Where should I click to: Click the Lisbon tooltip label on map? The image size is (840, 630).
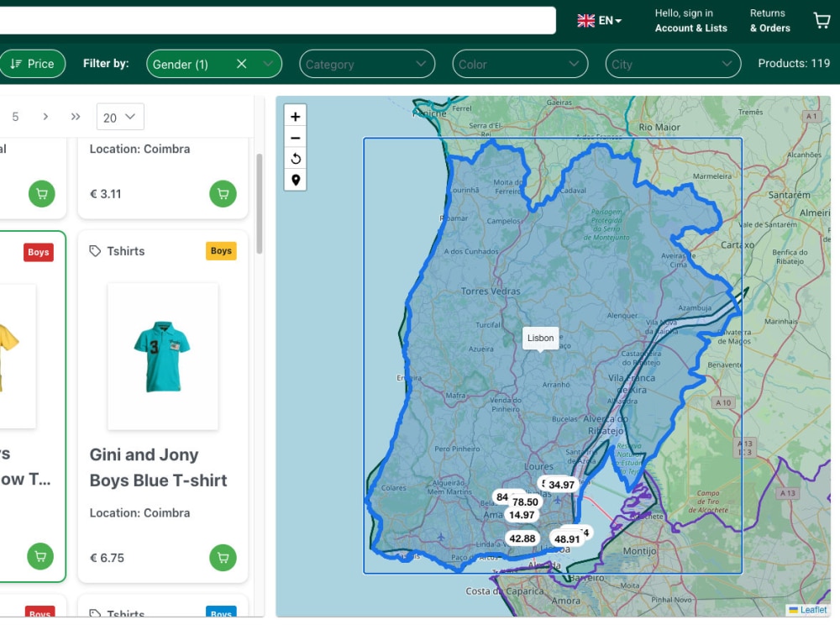(540, 338)
